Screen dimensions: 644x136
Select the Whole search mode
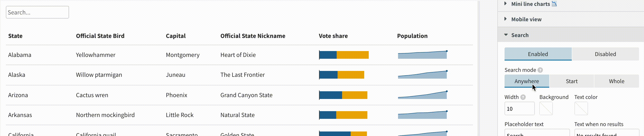(616, 81)
